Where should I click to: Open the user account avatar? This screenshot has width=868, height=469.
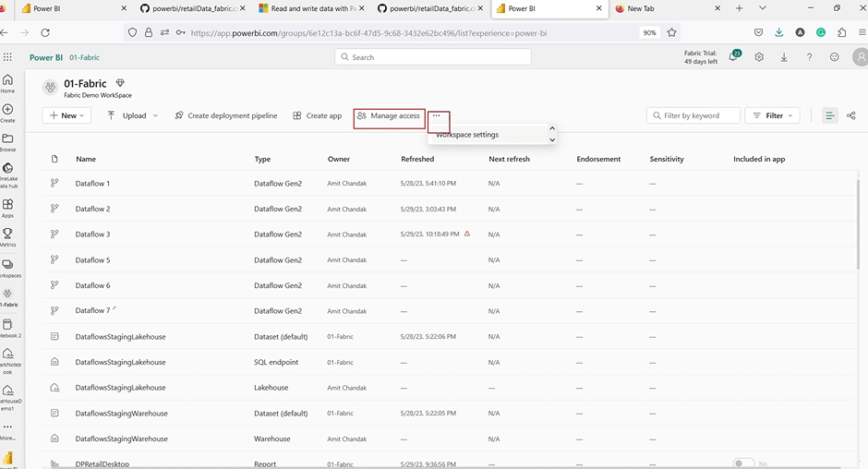tap(861, 57)
